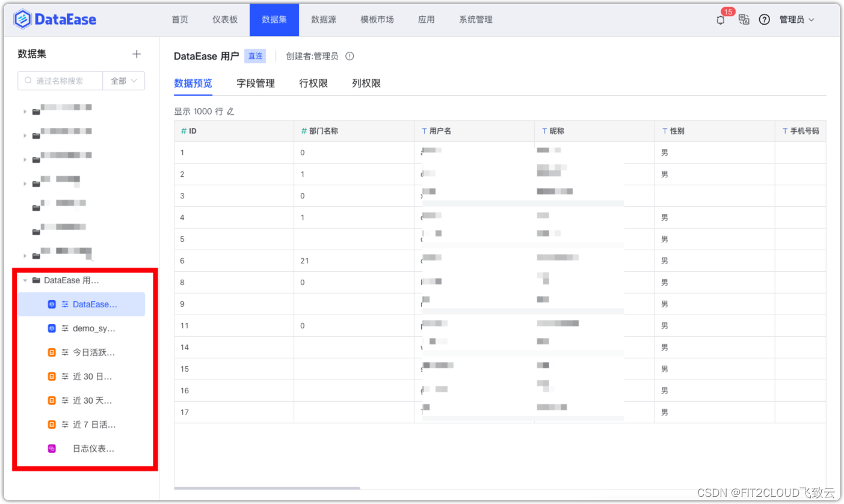The width and height of the screenshot is (844, 504).
Task: Click the T type icon in 昵称 header
Action: [544, 131]
